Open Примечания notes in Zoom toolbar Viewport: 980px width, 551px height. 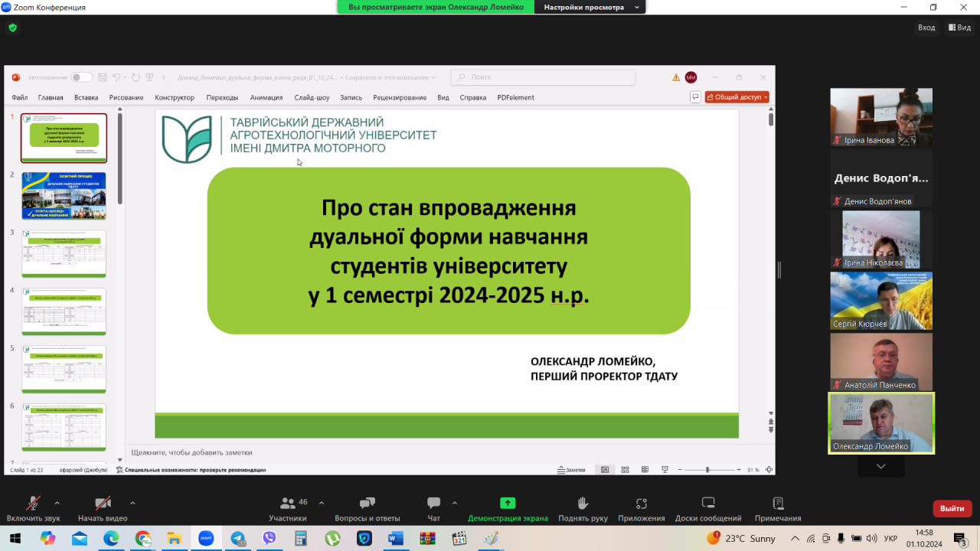pyautogui.click(x=778, y=509)
